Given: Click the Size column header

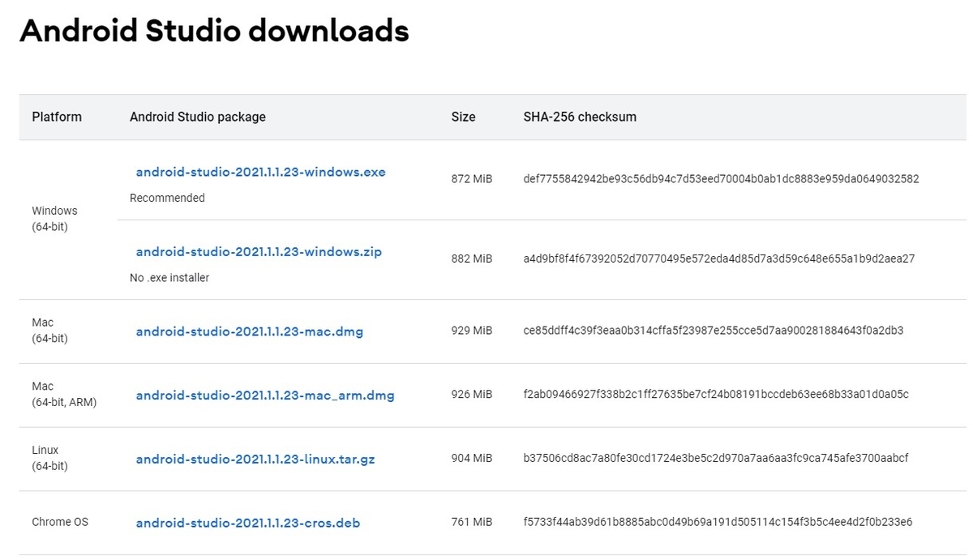Looking at the screenshot, I should tap(463, 117).
